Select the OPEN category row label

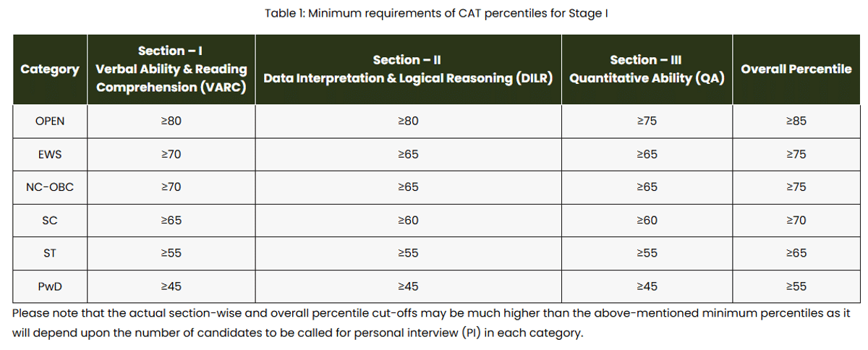pos(50,121)
